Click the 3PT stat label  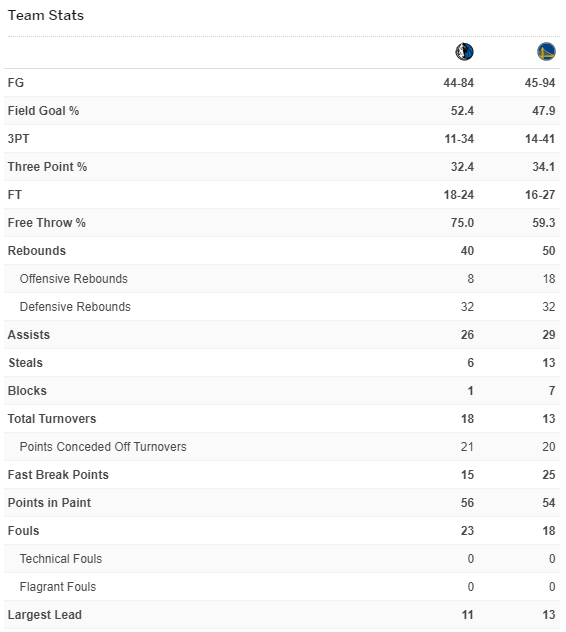(x=18, y=139)
